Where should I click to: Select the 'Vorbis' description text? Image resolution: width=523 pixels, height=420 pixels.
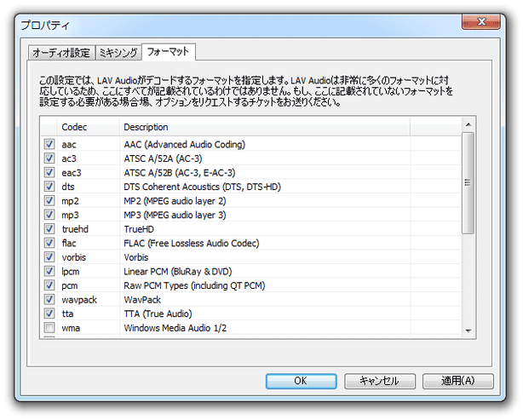pyautogui.click(x=136, y=257)
